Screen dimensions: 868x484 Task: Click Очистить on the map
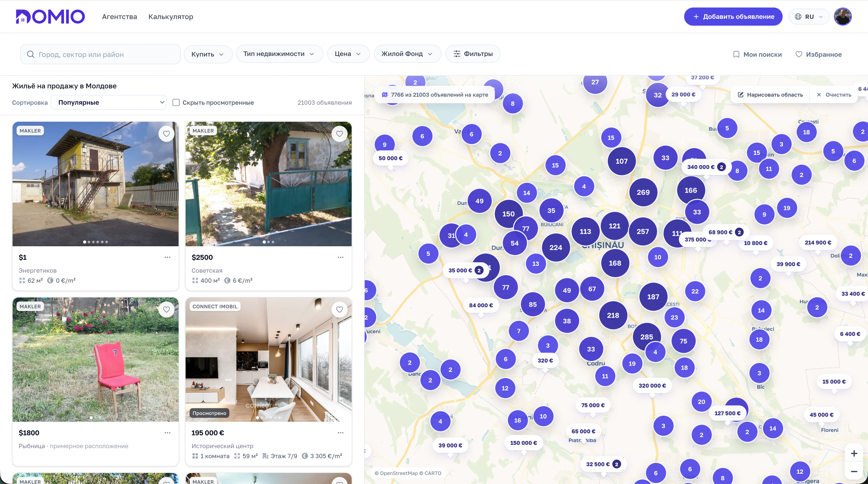834,95
